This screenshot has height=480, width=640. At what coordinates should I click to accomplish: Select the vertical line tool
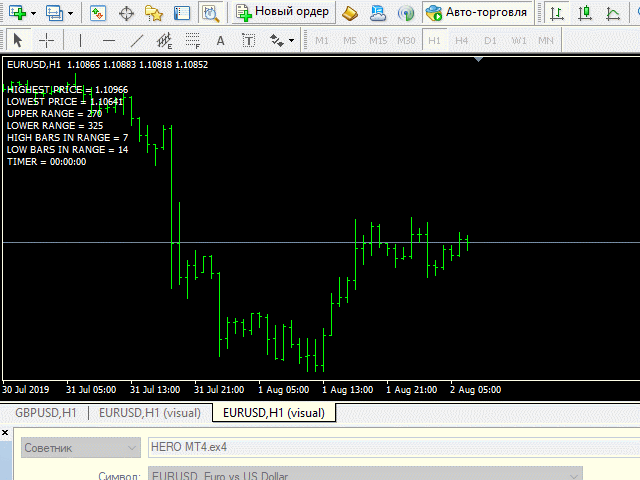[x=80, y=40]
